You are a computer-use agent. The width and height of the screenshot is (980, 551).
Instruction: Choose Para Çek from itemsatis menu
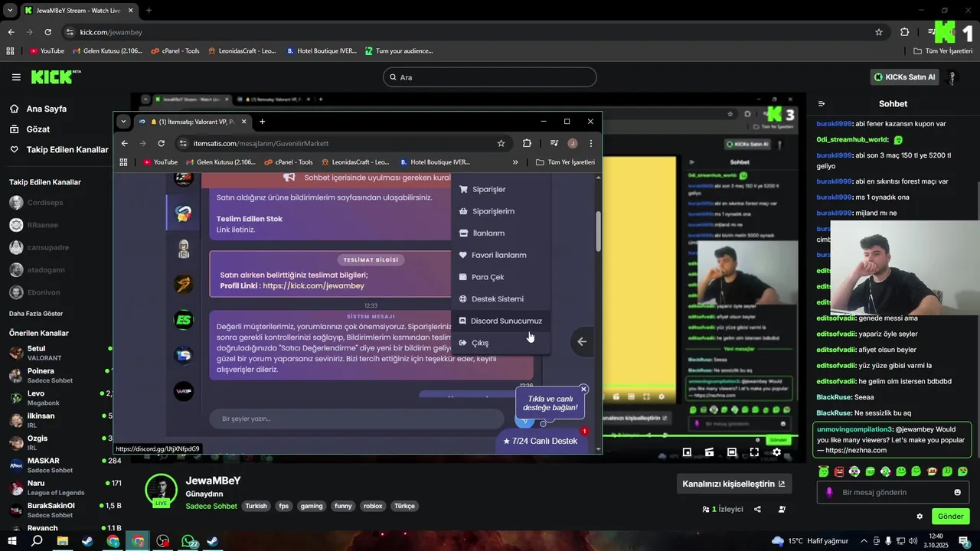(x=501, y=277)
